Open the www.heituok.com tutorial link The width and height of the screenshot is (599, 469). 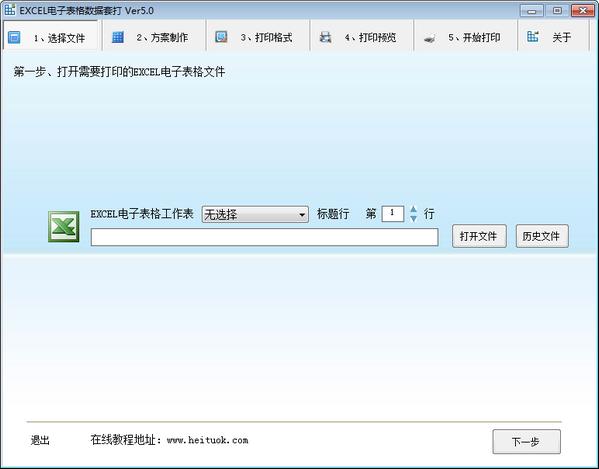coord(207,440)
